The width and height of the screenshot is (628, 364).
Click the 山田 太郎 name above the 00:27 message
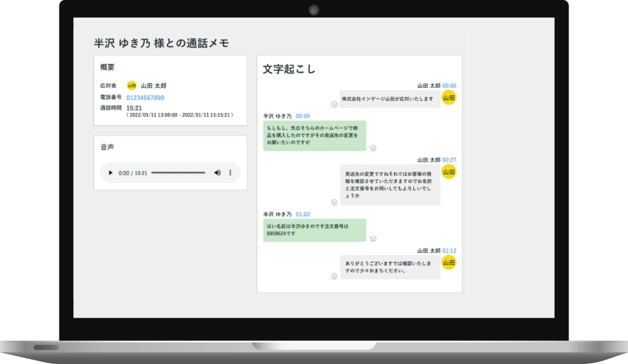(x=428, y=160)
